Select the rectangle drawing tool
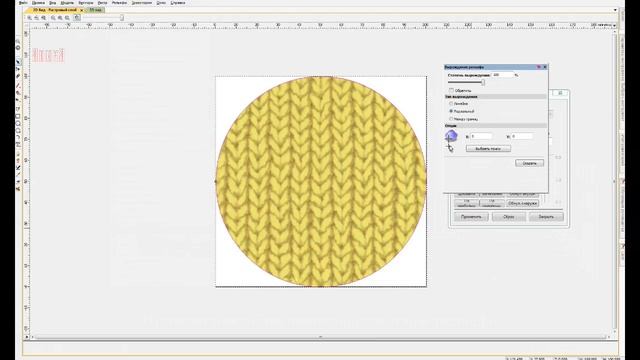The width and height of the screenshot is (640, 360). (x=18, y=116)
